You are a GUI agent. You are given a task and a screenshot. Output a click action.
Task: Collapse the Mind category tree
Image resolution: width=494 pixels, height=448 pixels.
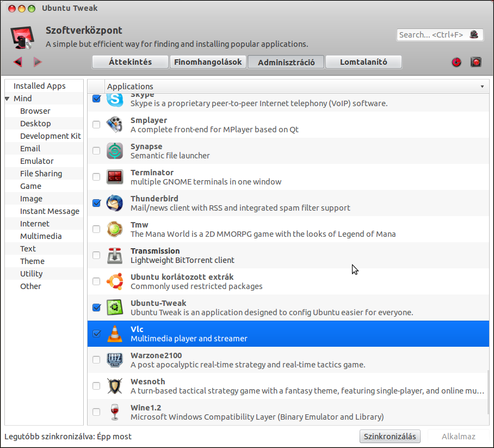coord(7,99)
